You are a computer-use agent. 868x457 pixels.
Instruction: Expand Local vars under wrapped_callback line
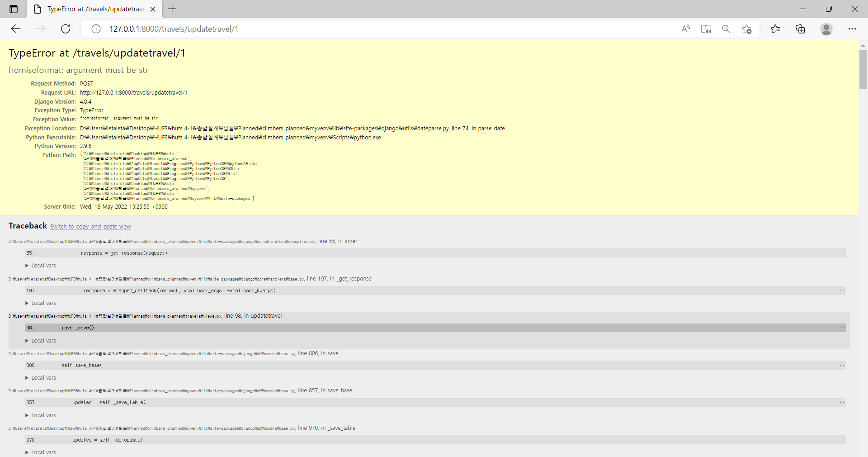tap(41, 303)
